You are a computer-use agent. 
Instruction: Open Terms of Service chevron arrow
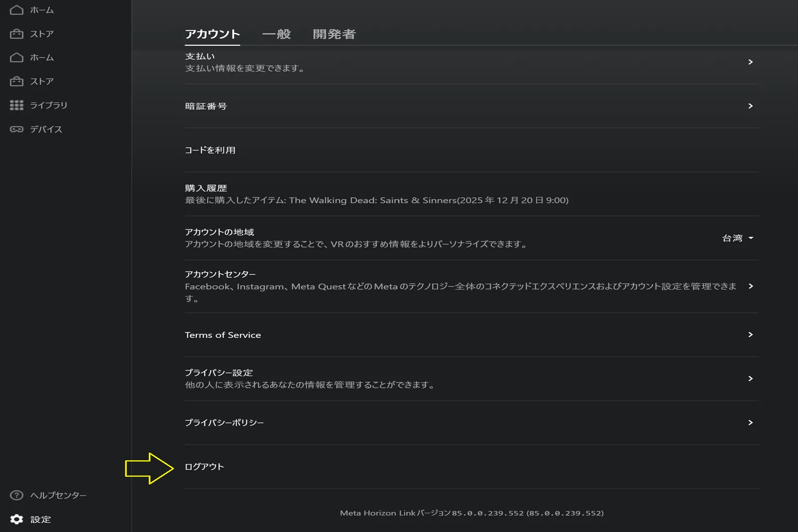pos(750,335)
